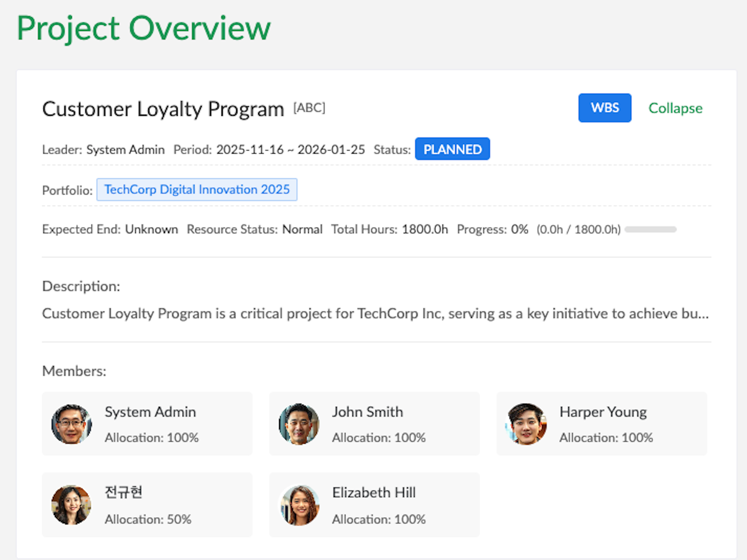Click the Project Overview page heading
Screen dimensions: 747x560
(x=143, y=28)
